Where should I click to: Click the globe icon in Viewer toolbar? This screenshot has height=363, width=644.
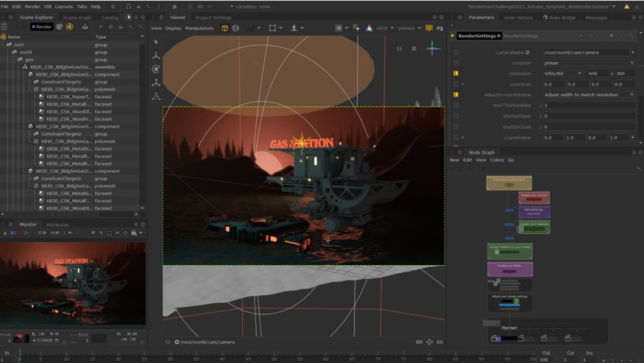pyautogui.click(x=236, y=28)
